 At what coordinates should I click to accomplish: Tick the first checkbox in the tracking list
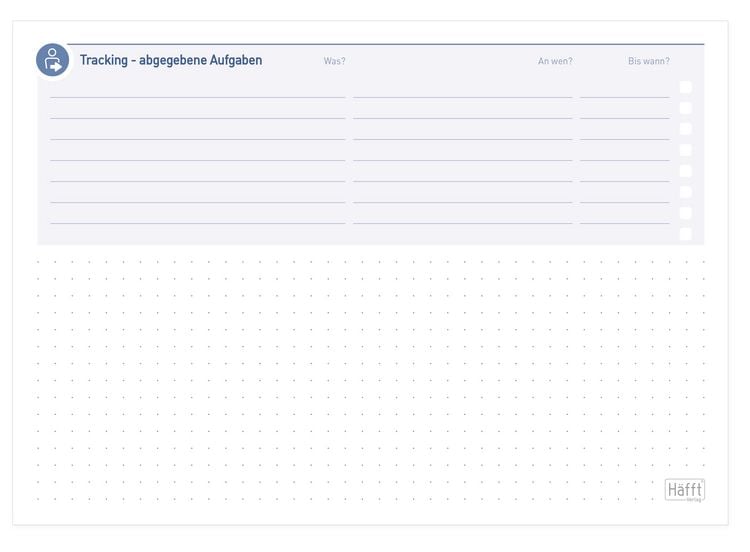coord(686,87)
